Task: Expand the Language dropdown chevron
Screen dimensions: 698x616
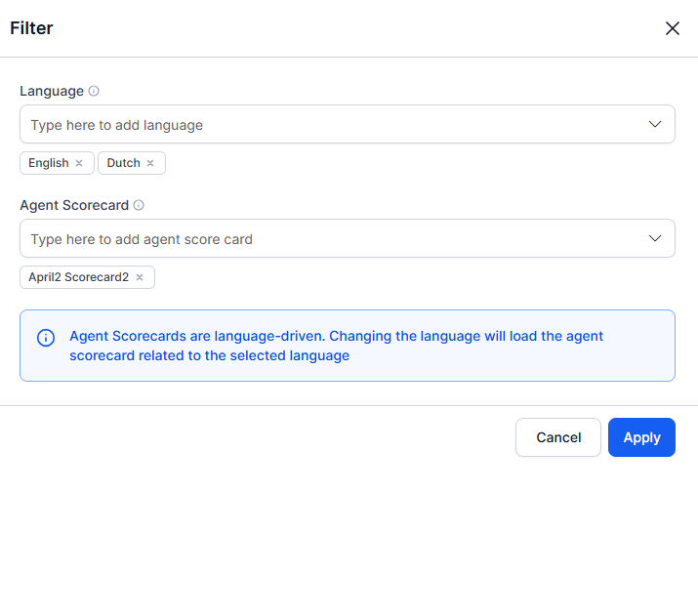Action: (655, 124)
